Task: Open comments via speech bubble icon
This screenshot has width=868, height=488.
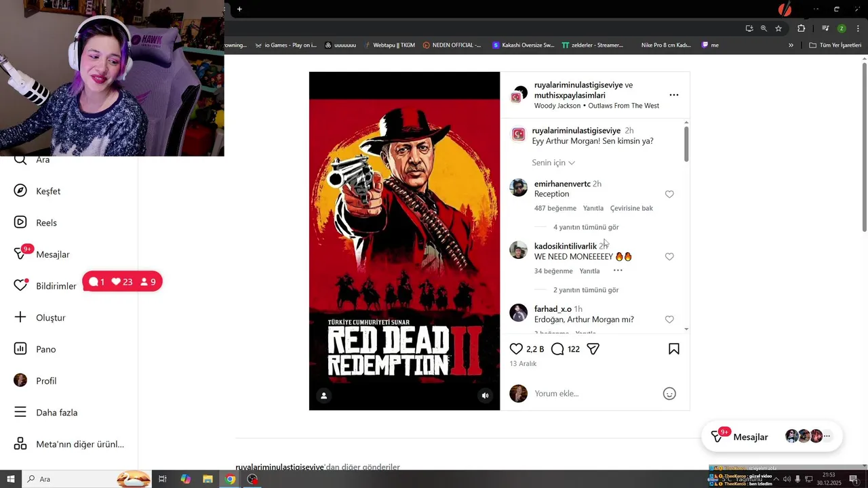Action: click(557, 349)
